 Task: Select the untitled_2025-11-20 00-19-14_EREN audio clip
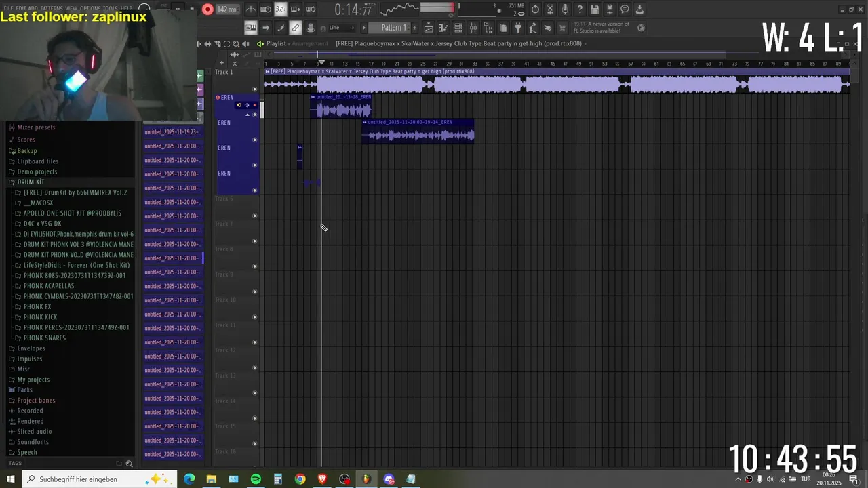(x=418, y=131)
